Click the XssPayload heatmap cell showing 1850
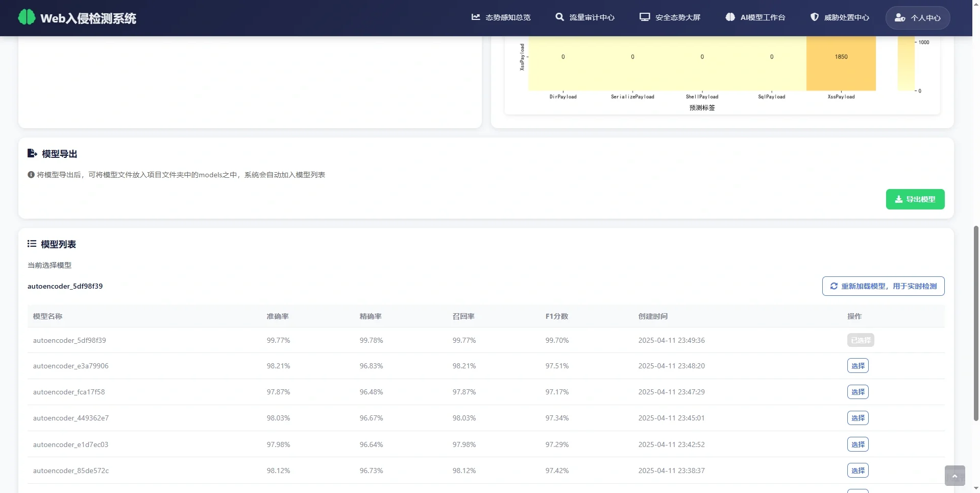The height and width of the screenshot is (493, 980). pos(841,63)
